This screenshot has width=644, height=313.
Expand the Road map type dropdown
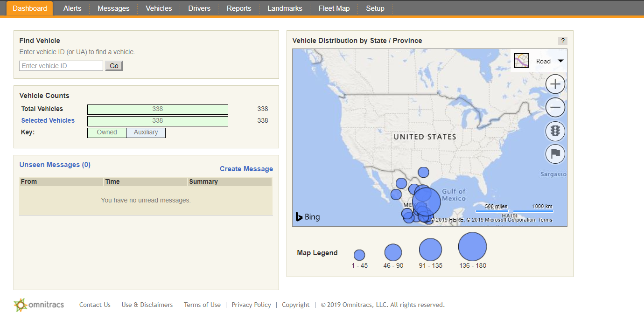[560, 61]
